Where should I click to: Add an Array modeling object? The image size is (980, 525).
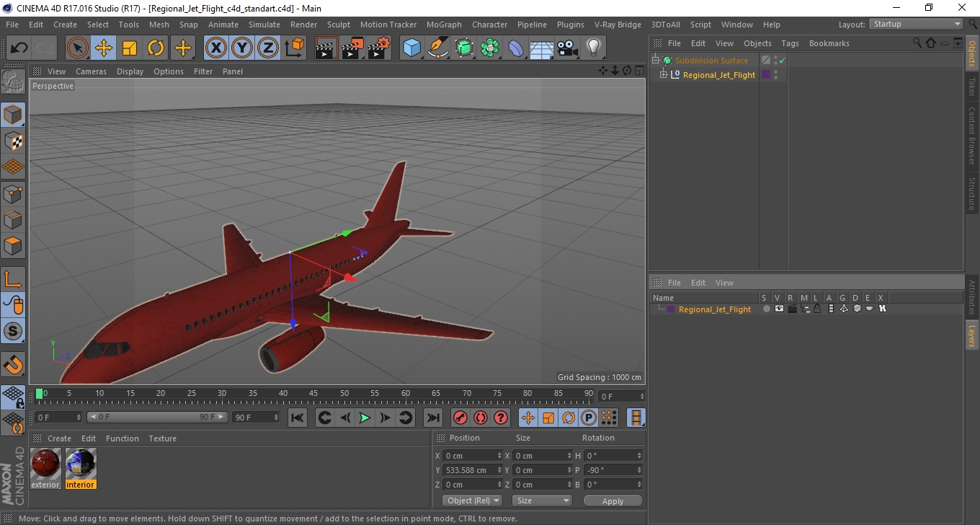[490, 48]
